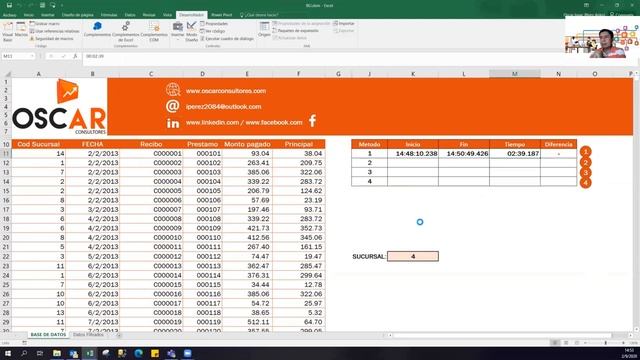Click the www.oscarconsultores.com link
The image size is (640, 360).
(226, 91)
